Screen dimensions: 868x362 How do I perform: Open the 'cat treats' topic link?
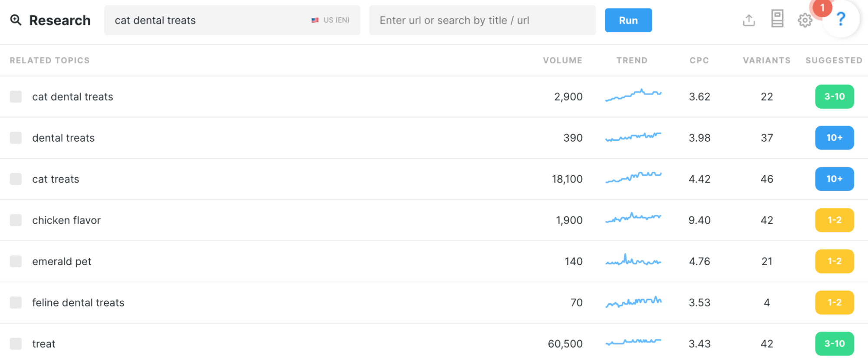pyautogui.click(x=56, y=179)
